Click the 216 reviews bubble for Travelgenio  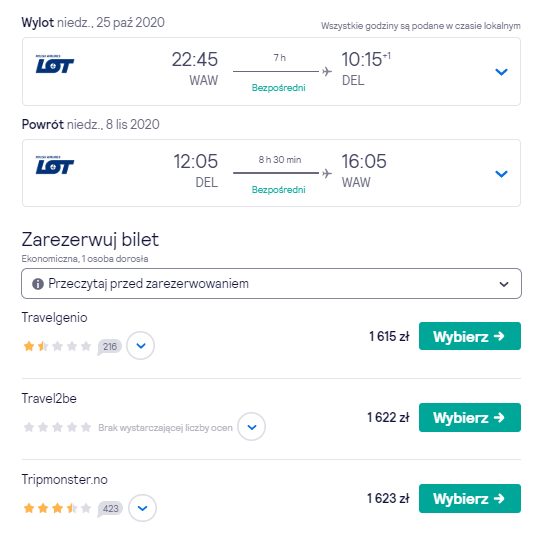110,347
